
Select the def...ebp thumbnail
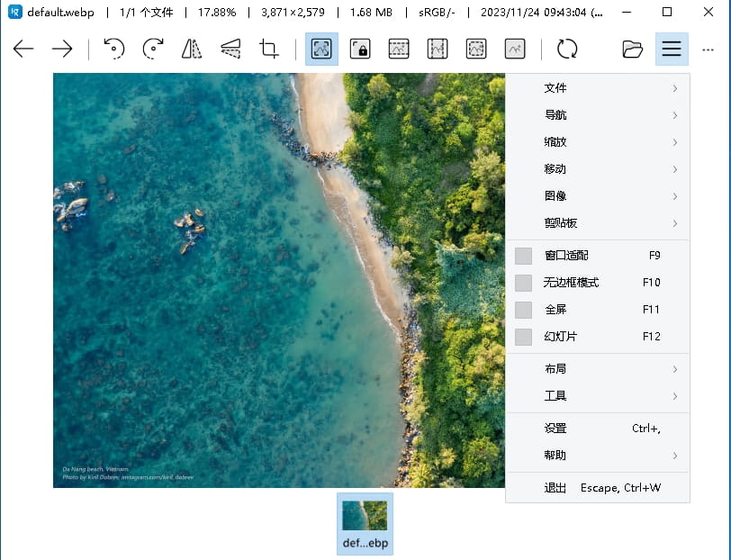[365, 524]
